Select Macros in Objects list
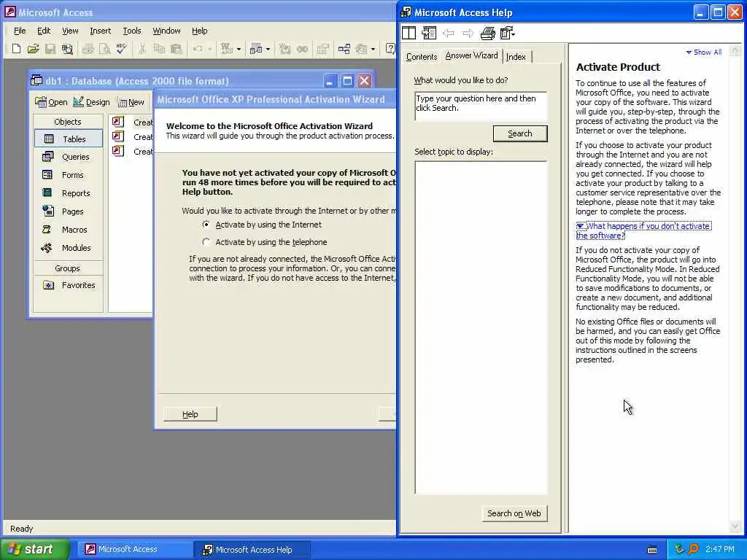Viewport: 747px width, 560px height. click(x=69, y=229)
